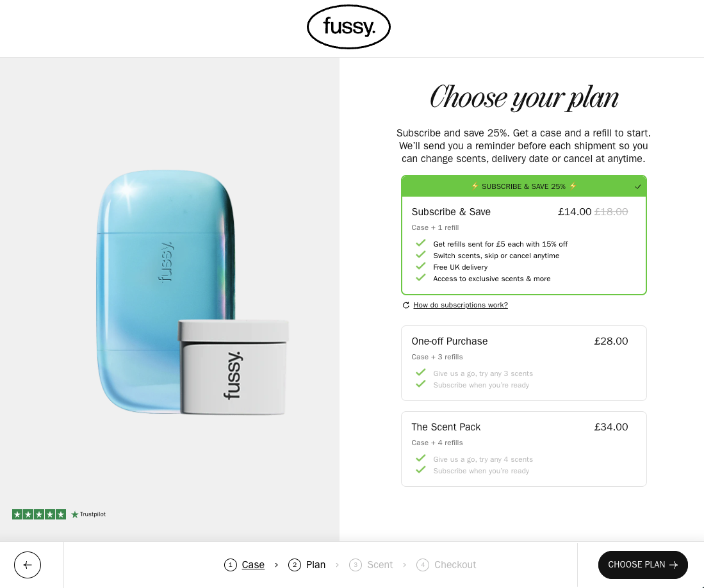
Task: Click the back arrow circle button
Action: coord(28,565)
